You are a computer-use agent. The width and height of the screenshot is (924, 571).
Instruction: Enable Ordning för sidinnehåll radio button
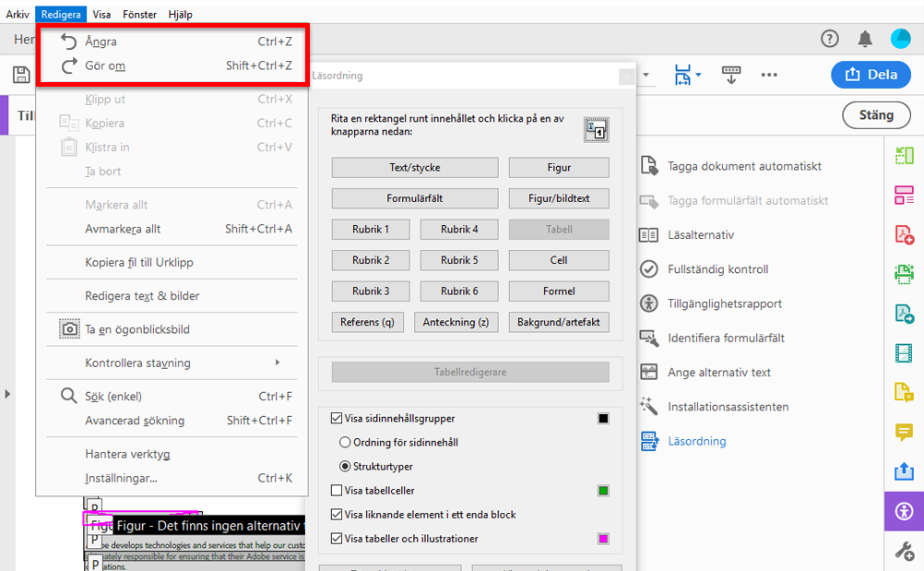[345, 444]
